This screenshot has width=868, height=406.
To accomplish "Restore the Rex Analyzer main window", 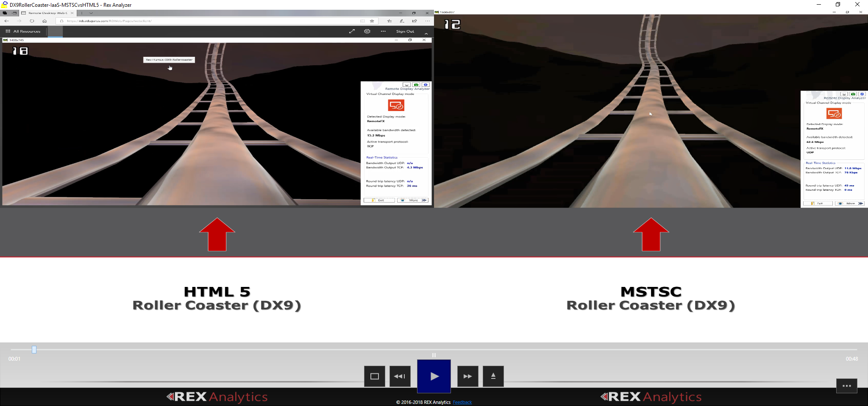I will click(x=838, y=4).
